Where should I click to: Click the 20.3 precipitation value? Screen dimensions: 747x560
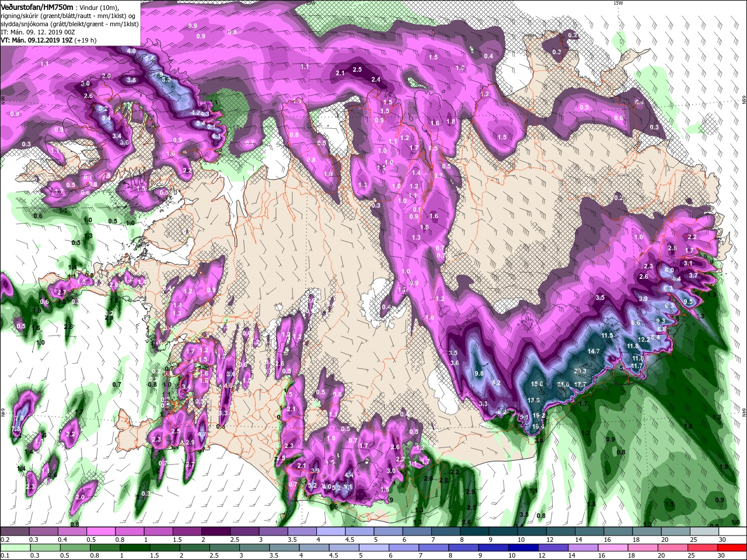tap(580, 370)
